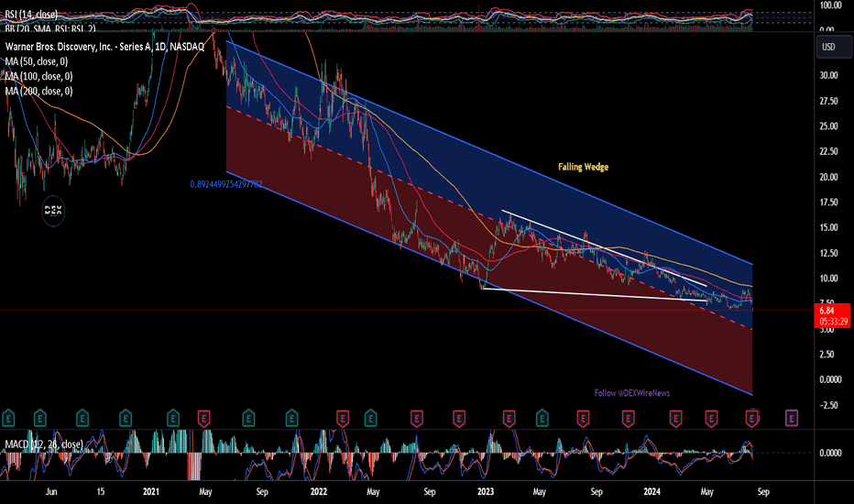Click the purple upcoming earnings marker
Viewport: 854px width, 504px height.
(x=792, y=418)
